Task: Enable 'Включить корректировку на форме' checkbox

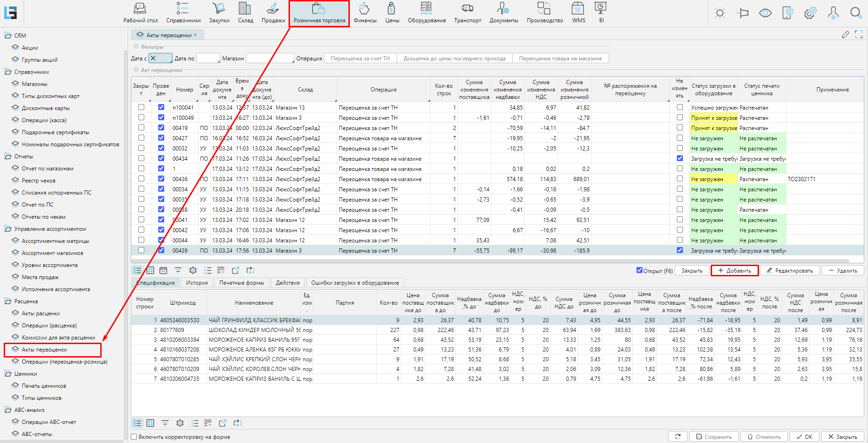Action: pos(134,437)
